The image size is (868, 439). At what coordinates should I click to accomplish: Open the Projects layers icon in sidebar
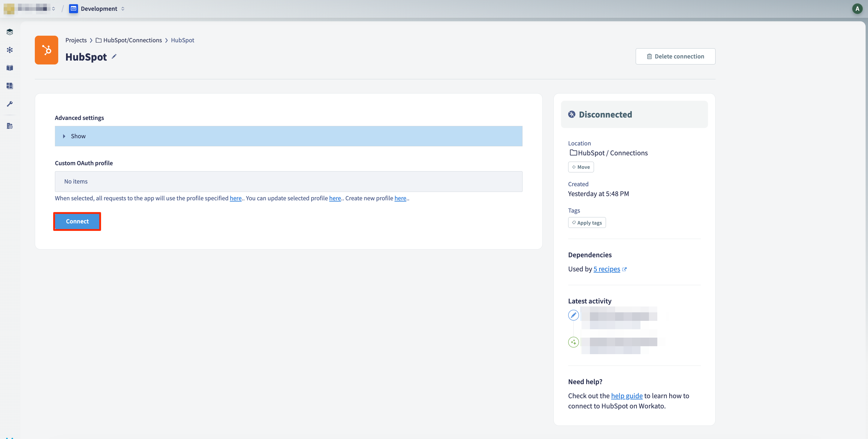pos(10,32)
